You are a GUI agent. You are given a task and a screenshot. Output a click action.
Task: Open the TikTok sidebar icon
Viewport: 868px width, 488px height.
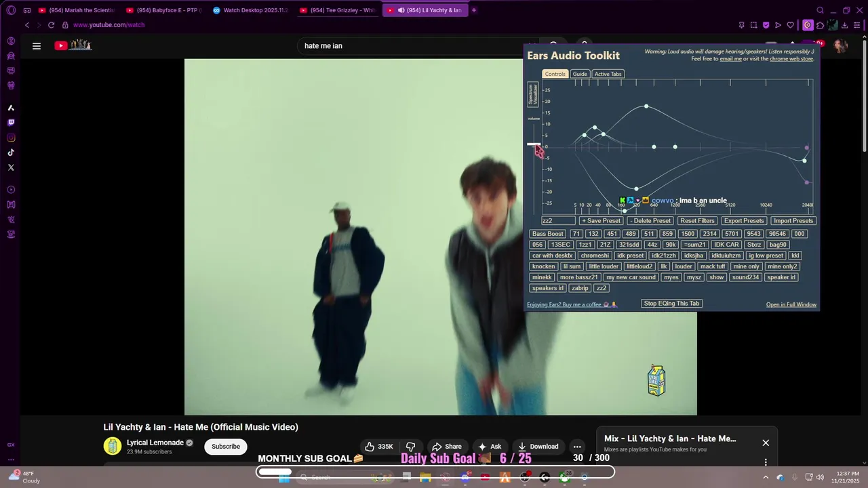[x=11, y=152]
